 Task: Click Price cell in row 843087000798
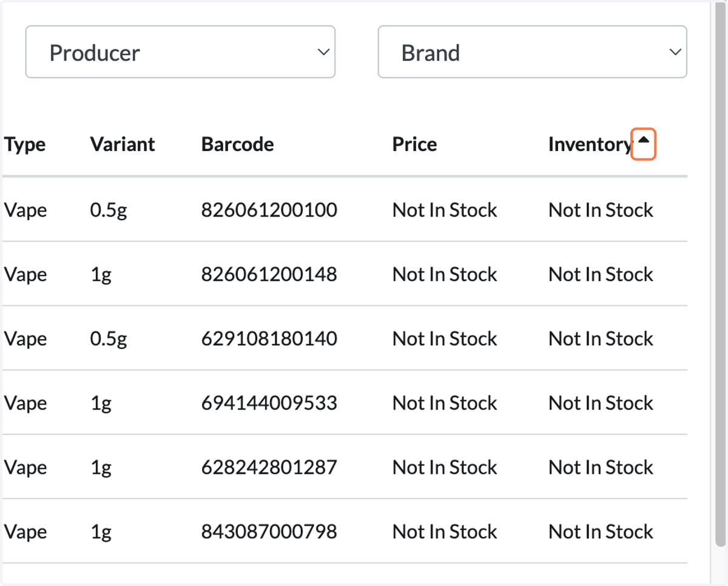coord(445,531)
